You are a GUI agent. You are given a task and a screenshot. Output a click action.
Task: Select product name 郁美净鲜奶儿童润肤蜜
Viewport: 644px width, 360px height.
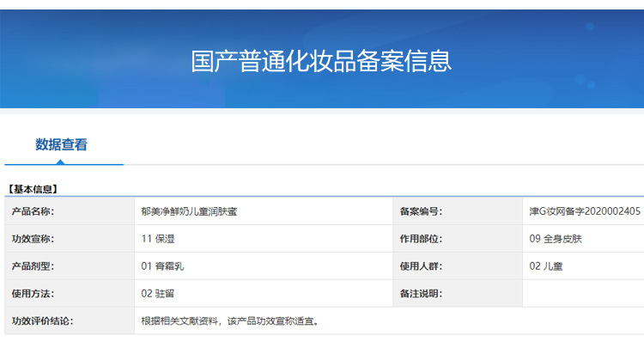[x=189, y=211]
